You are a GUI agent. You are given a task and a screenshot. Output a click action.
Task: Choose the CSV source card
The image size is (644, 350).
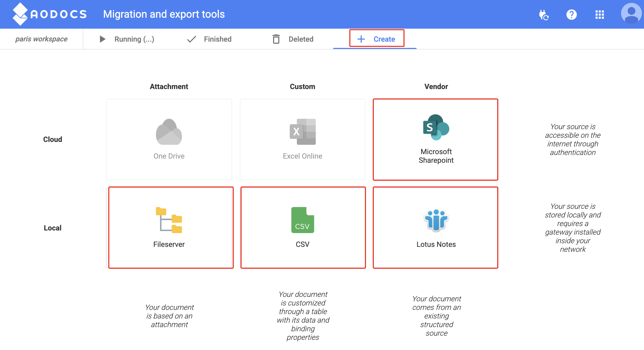click(x=303, y=228)
